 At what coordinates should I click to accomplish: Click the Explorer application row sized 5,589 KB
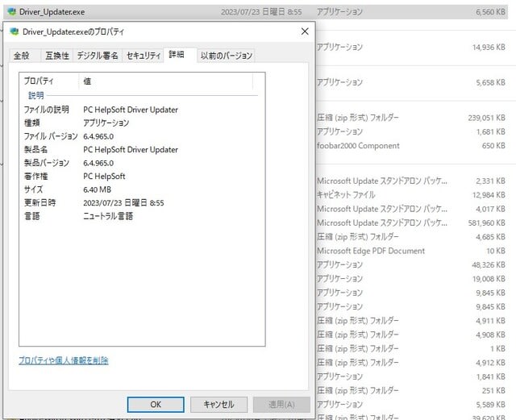click(411, 405)
